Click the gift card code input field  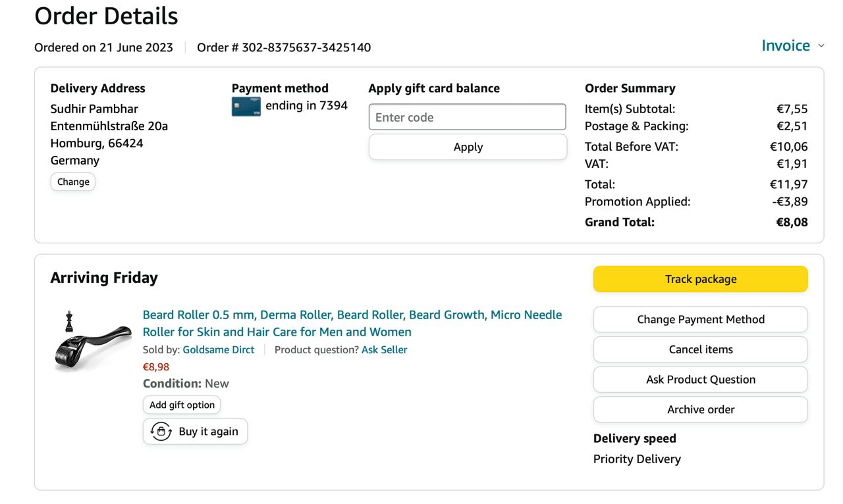pyautogui.click(x=467, y=117)
